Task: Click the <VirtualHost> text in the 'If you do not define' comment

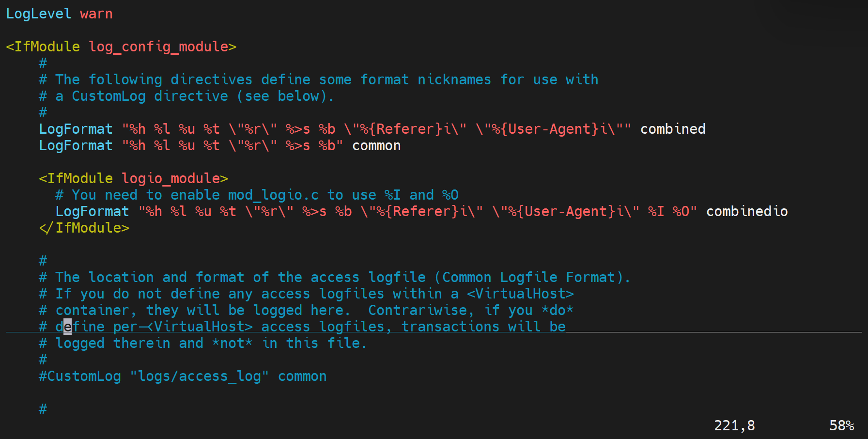Action: (520, 294)
